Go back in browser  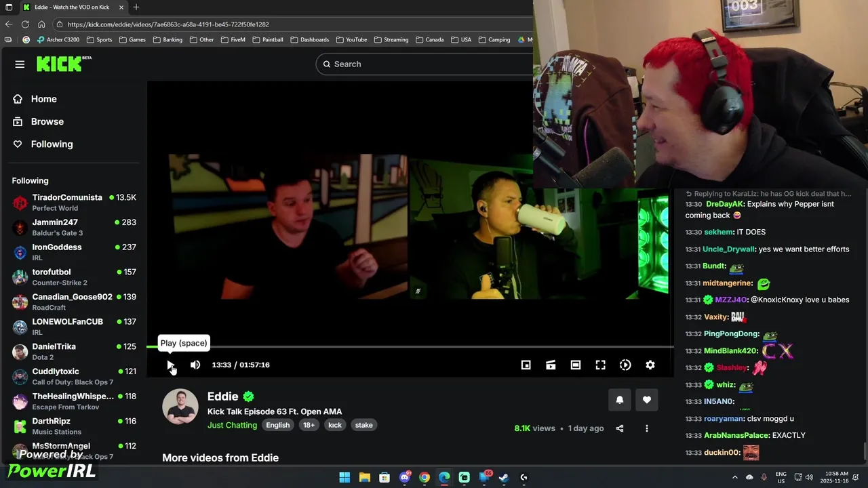(x=9, y=24)
